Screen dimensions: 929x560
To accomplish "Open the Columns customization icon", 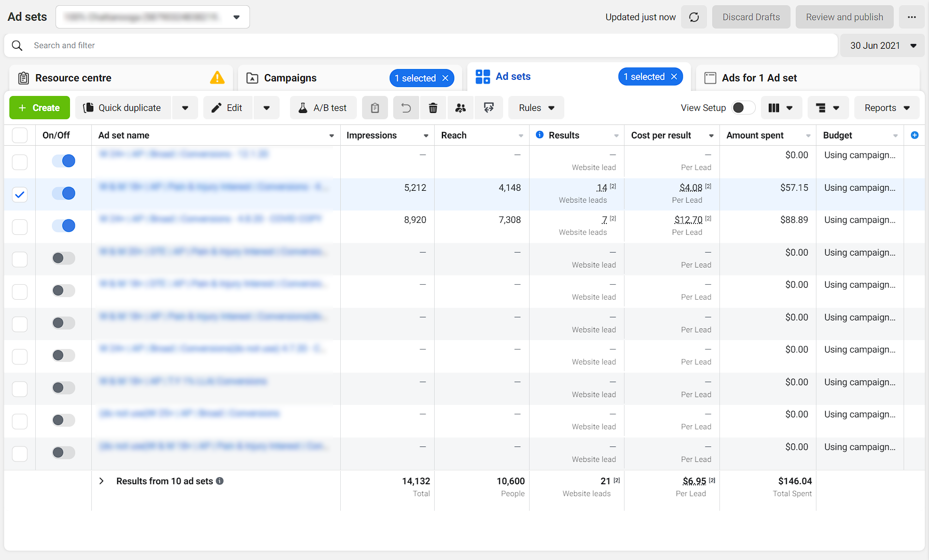I will tap(781, 107).
